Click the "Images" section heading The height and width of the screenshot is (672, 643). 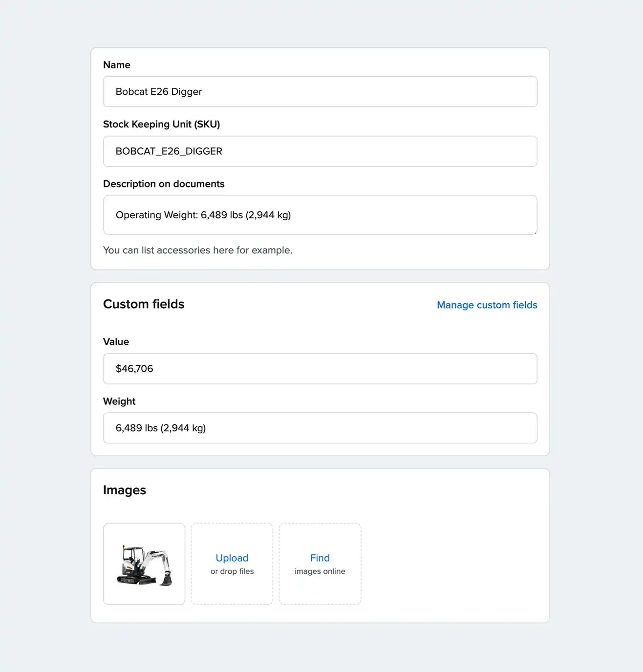(125, 490)
